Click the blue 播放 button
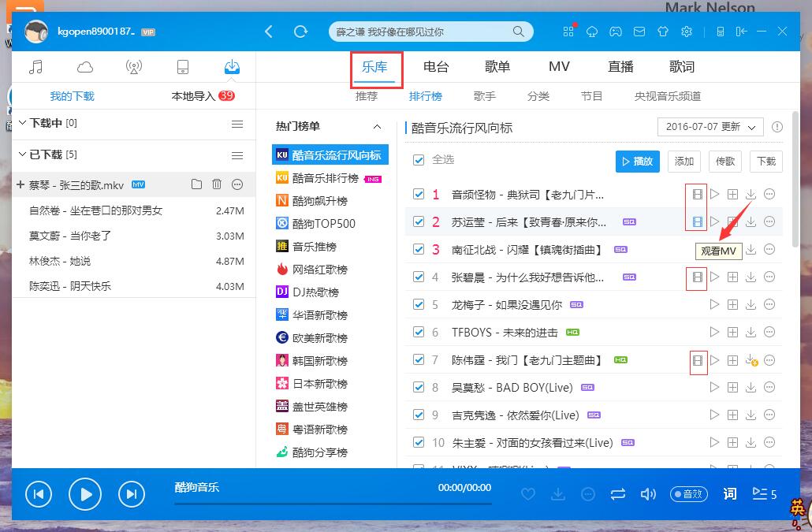812x532 pixels. [x=638, y=162]
